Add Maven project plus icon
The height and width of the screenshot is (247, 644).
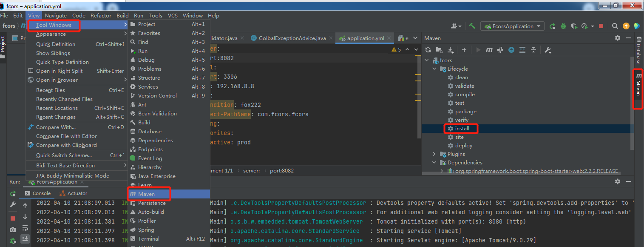(x=464, y=50)
